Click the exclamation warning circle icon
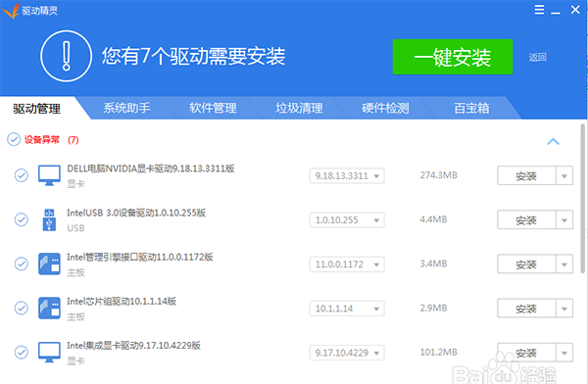Viewport: 588px width, 384px height. point(67,56)
